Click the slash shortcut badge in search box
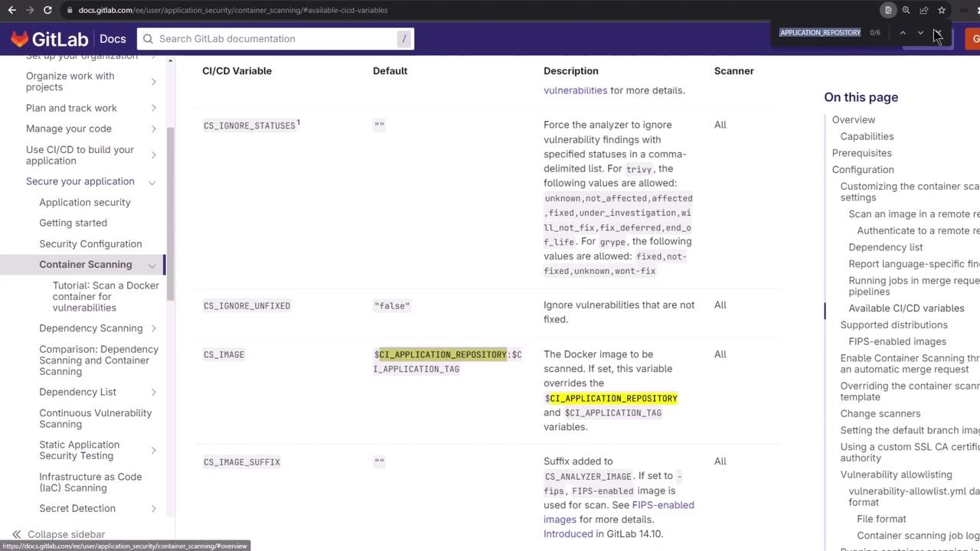This screenshot has height=551, width=980. pyautogui.click(x=404, y=39)
